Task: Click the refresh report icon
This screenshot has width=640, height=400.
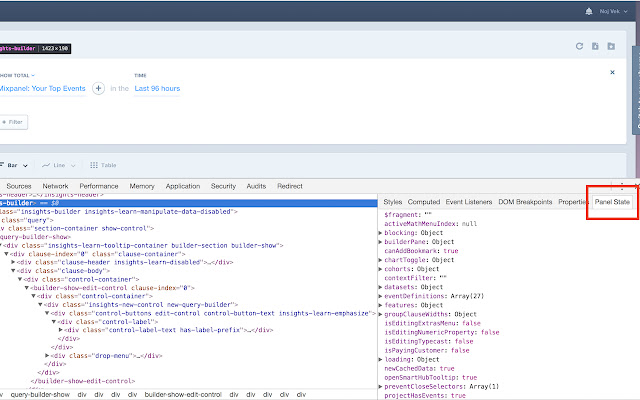Action: tap(578, 46)
